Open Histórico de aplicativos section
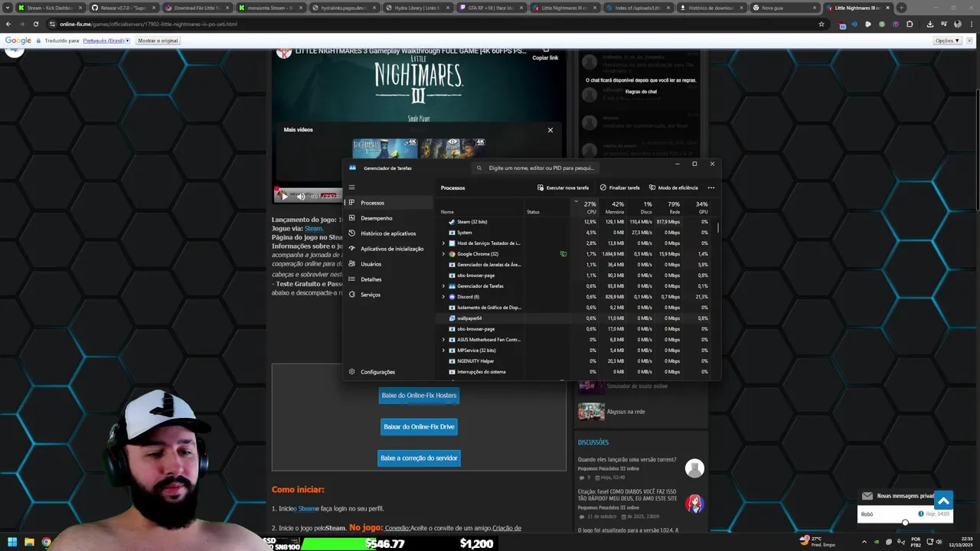The width and height of the screenshot is (980, 551). (388, 233)
